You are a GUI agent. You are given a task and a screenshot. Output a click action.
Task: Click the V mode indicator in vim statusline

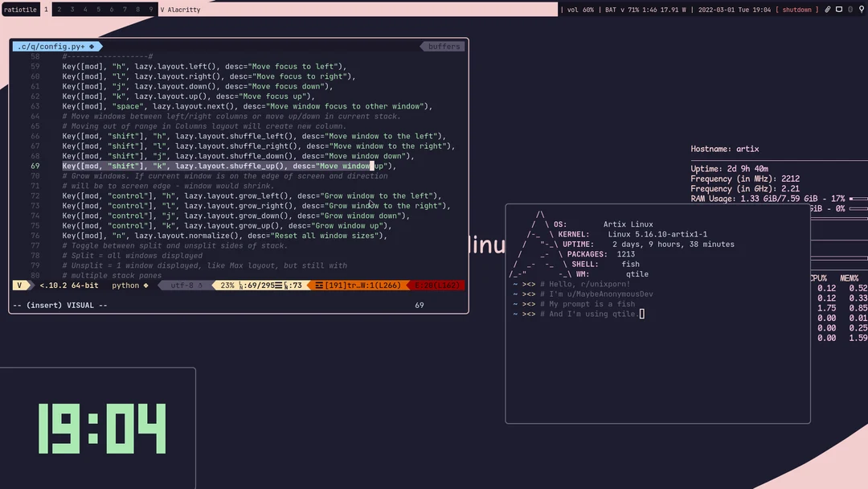click(19, 285)
